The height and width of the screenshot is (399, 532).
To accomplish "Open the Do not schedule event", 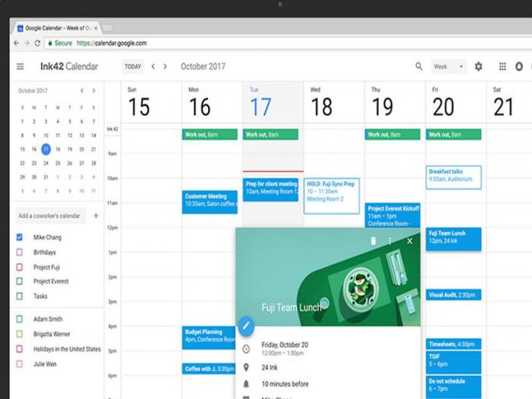I will pos(454,387).
